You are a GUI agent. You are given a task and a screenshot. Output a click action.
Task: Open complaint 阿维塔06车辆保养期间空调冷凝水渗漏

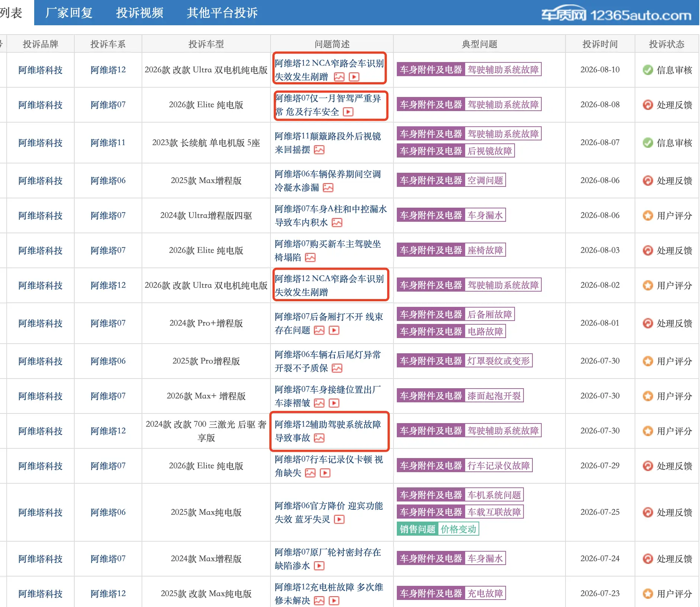[x=328, y=181]
